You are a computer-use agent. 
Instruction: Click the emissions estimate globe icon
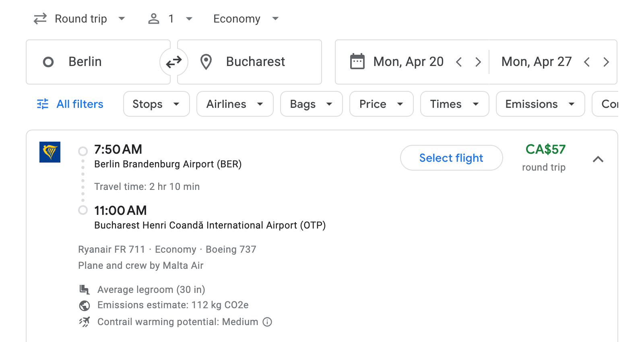click(85, 305)
